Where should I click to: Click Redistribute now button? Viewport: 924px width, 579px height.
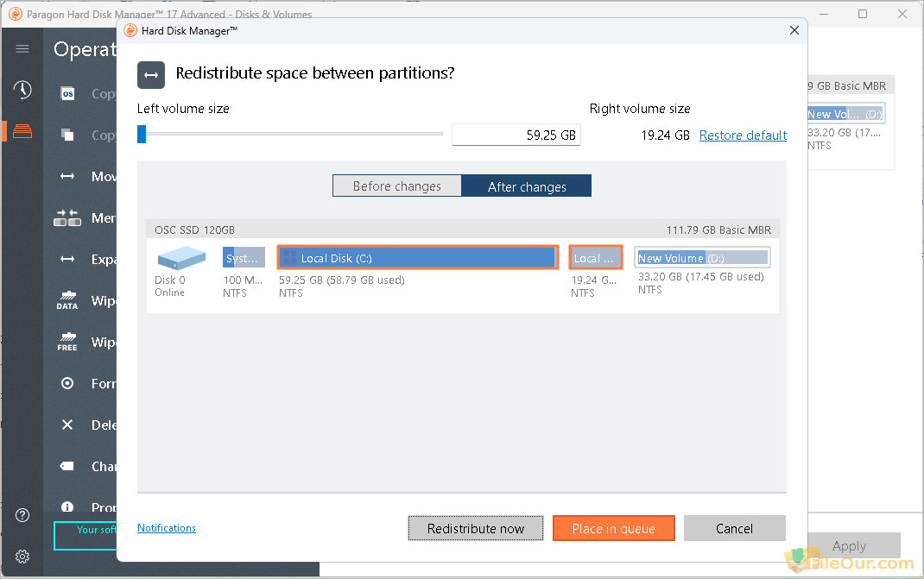coord(476,528)
